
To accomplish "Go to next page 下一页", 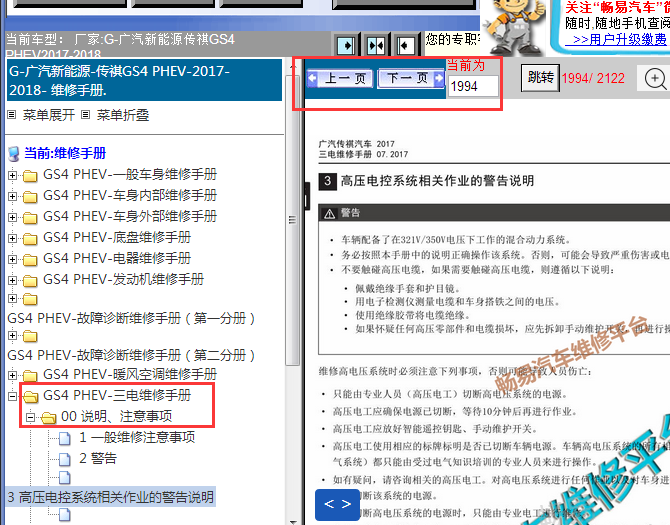I will coord(411,79).
